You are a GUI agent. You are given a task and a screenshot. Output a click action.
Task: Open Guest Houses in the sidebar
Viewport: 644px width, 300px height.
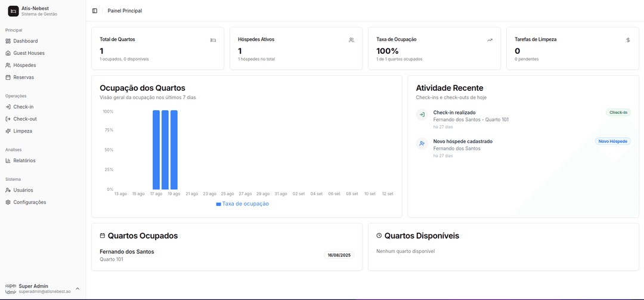pyautogui.click(x=29, y=53)
